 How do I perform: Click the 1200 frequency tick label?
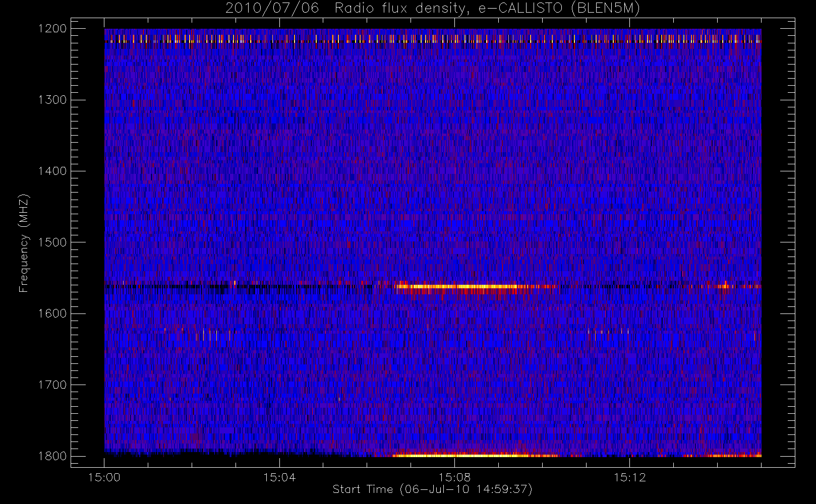[52, 29]
